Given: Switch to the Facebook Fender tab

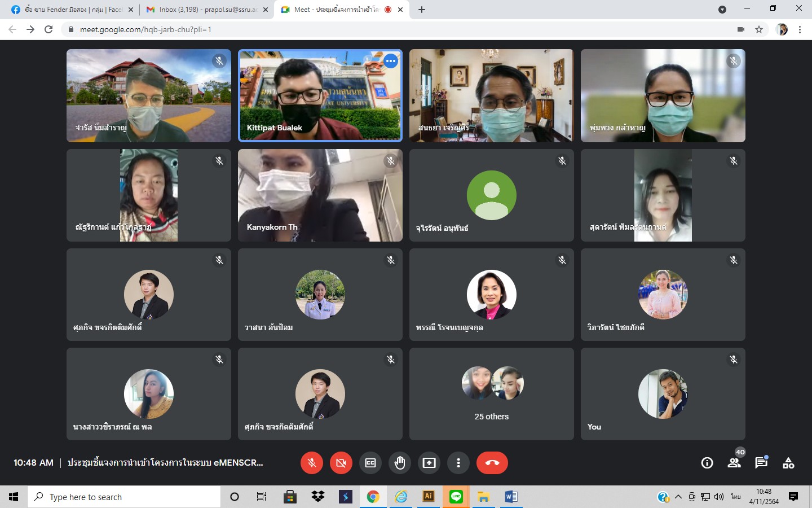Looking at the screenshot, I should 70,10.
